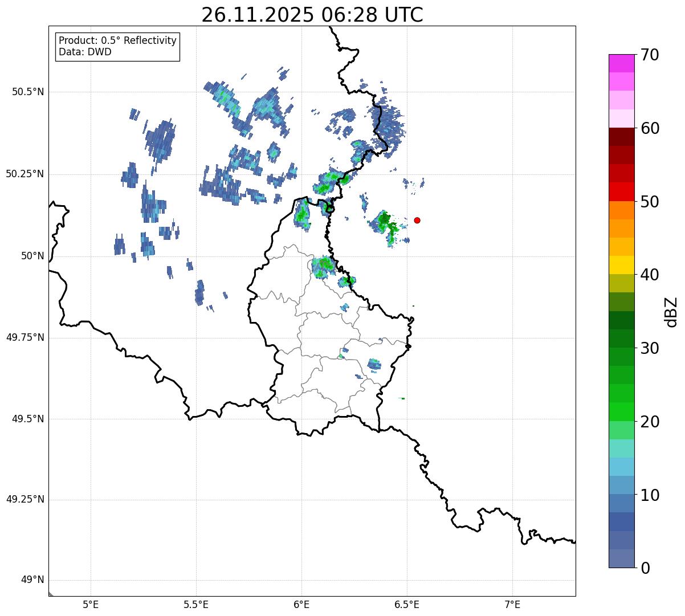685x616 pixels.
Task: Click the 7°E longitude label
Action: [x=512, y=605]
